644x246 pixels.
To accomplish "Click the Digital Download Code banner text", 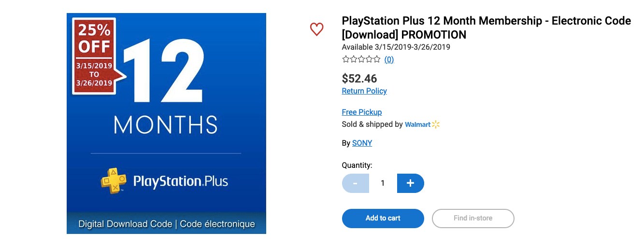I will pos(166,224).
